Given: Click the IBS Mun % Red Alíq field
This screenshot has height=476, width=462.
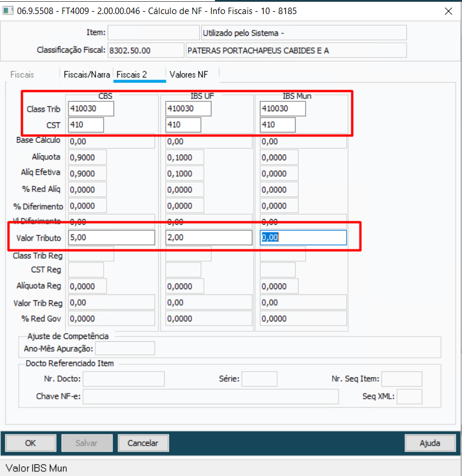Looking at the screenshot, I should click(279, 190).
